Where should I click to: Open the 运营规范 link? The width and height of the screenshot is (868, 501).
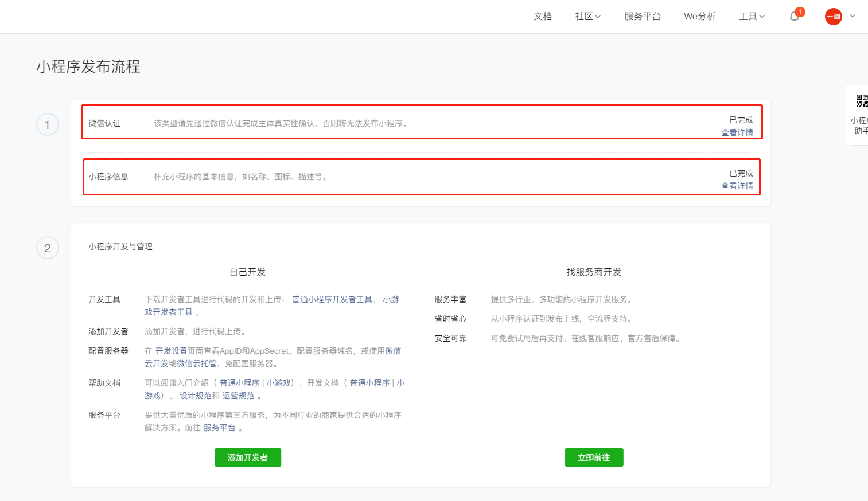point(238,396)
